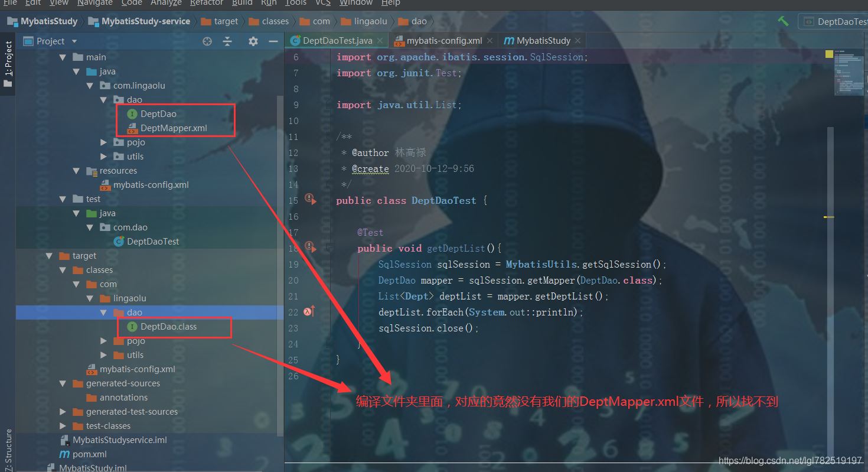Click MybatisUtils in line 19 code
868x472 pixels.
pos(541,264)
